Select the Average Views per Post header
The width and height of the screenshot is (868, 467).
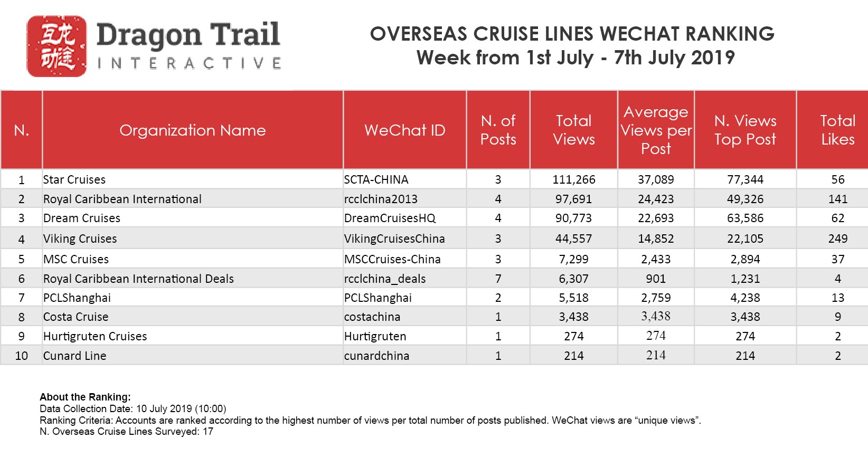(656, 130)
